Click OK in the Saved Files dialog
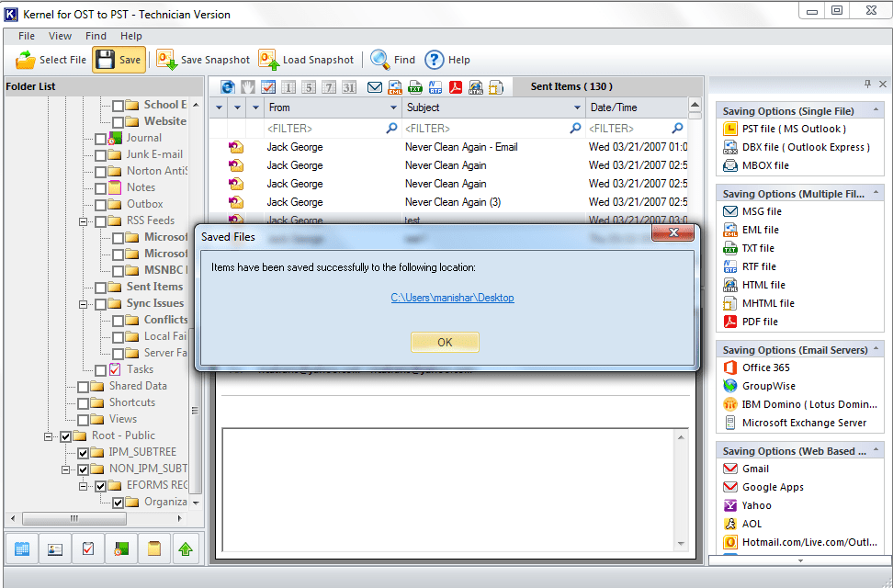Screen dimensions: 893x588 tap(445, 342)
